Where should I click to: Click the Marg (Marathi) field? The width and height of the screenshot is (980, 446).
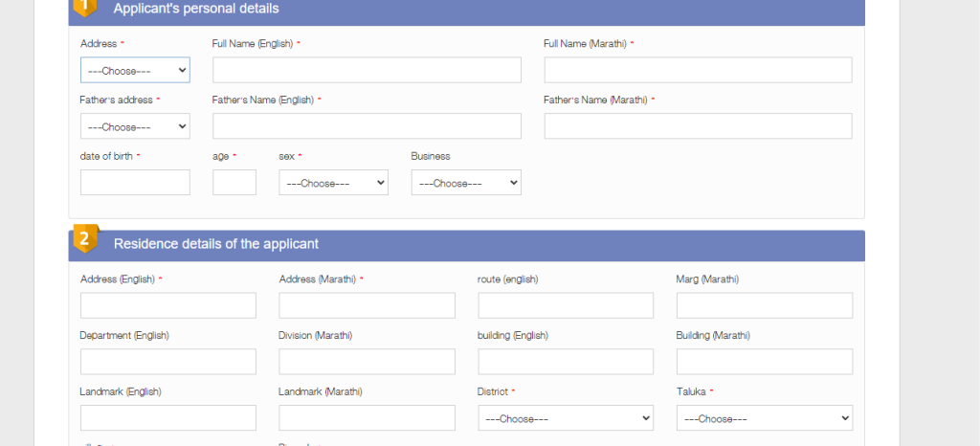(x=764, y=306)
